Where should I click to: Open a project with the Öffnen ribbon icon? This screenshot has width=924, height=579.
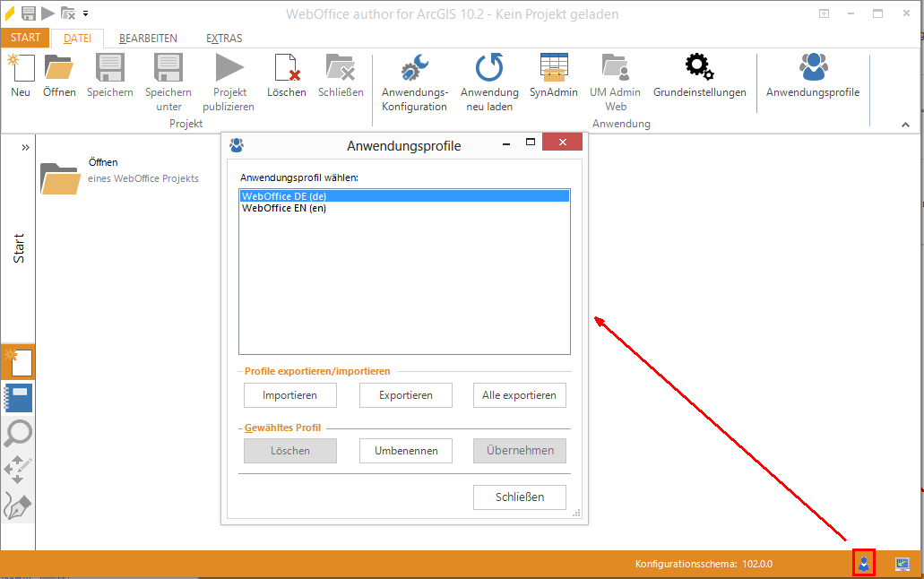[x=59, y=69]
